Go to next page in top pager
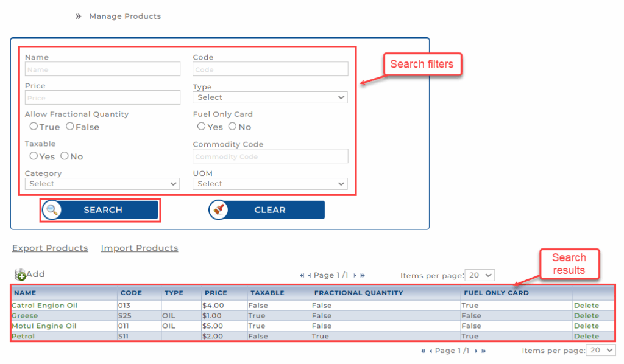The height and width of the screenshot is (364, 624). [355, 276]
